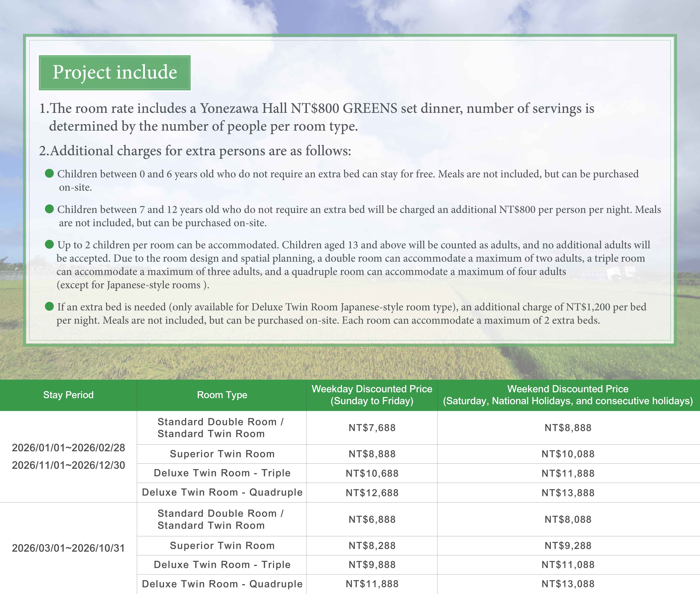
Task: Click the 'Additional charges for extra persons' line
Action: tap(195, 150)
